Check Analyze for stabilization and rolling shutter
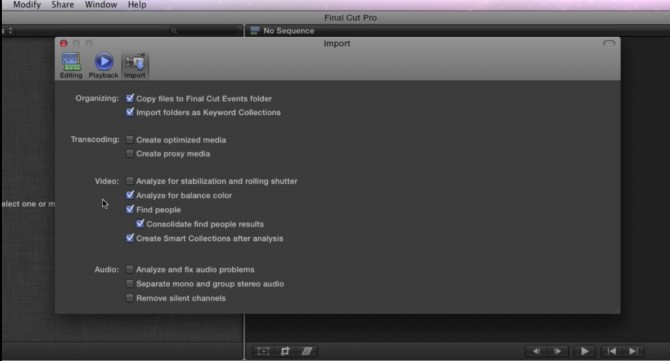The width and height of the screenshot is (670, 361). 129,181
